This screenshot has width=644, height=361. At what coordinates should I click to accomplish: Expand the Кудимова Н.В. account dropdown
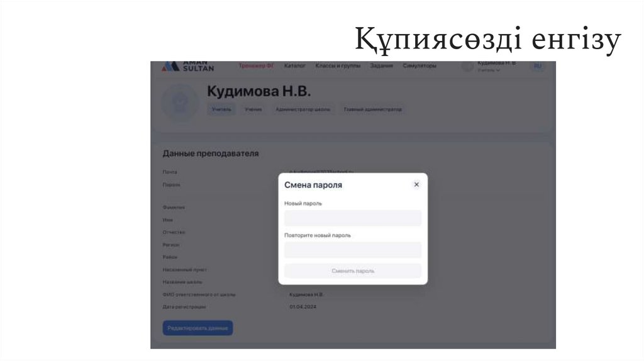point(496,66)
